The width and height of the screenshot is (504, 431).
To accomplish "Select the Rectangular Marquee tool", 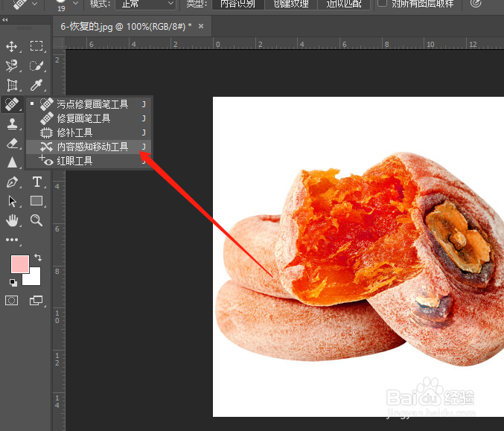I will tap(36, 46).
